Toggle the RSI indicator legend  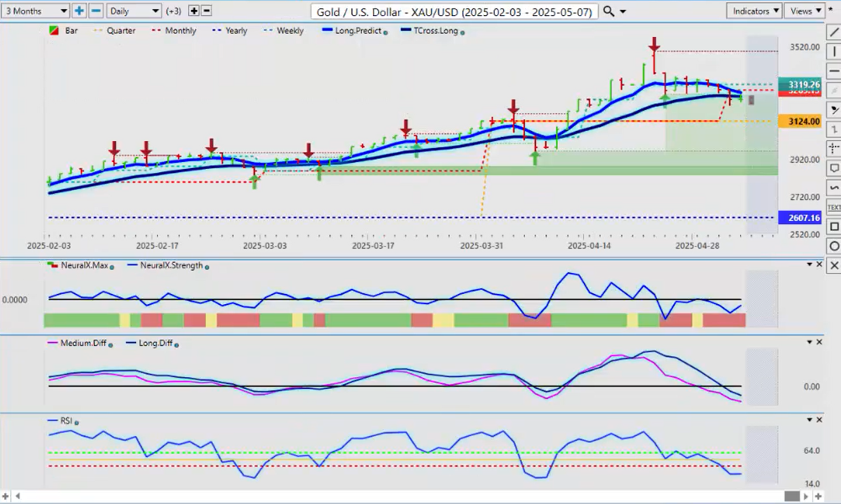click(64, 422)
